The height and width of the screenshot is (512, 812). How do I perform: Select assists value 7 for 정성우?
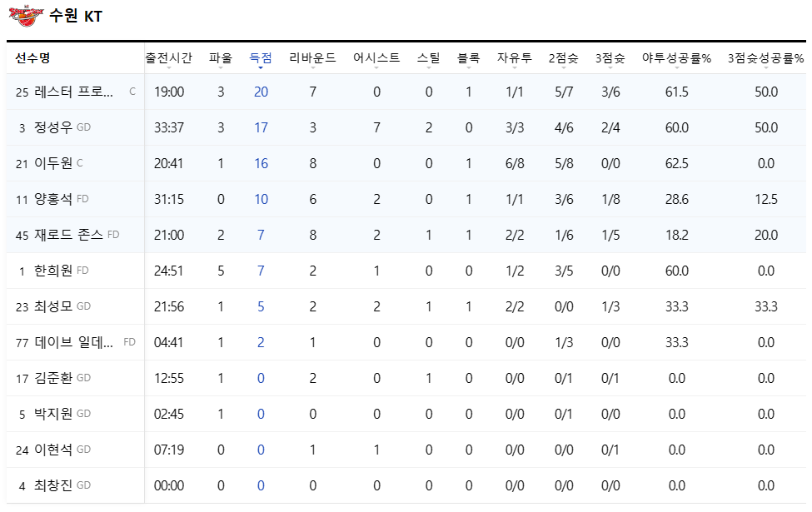376,127
